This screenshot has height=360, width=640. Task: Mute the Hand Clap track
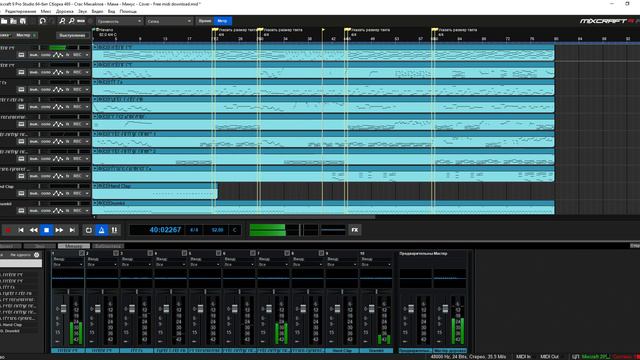33,193
